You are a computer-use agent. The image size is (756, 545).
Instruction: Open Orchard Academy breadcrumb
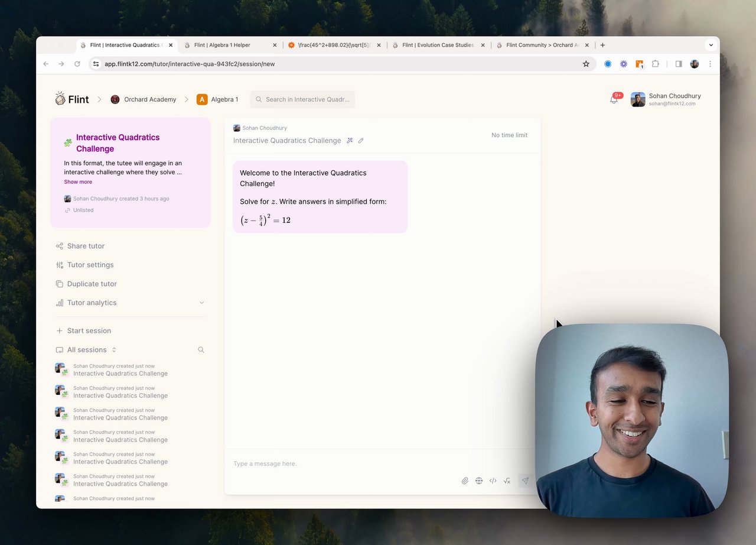tap(144, 99)
